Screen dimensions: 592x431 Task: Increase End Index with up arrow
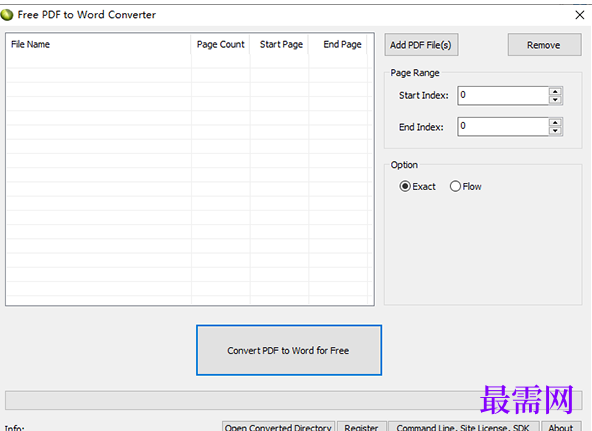555,123
